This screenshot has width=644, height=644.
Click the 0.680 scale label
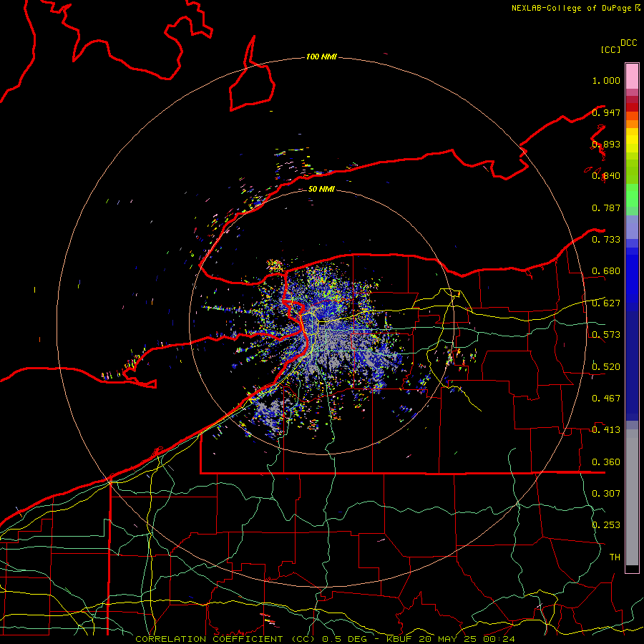pos(606,271)
